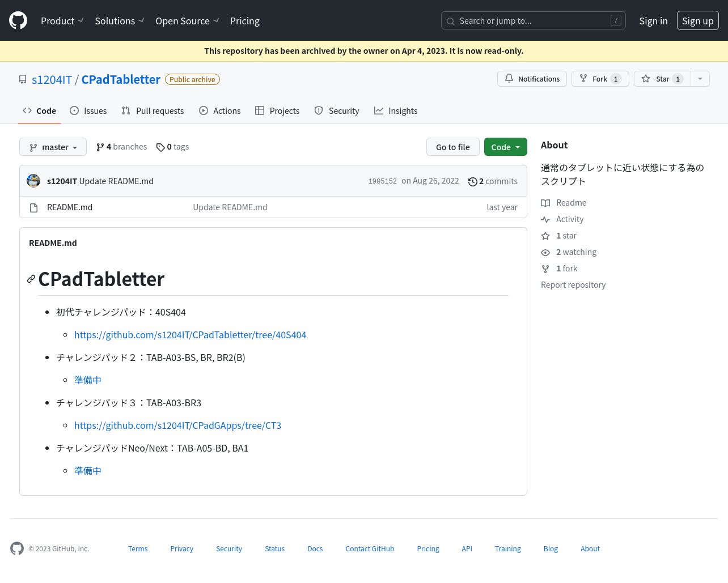Viewport: 728px width, 583px height.
Task: Star the repository
Action: coord(662,79)
